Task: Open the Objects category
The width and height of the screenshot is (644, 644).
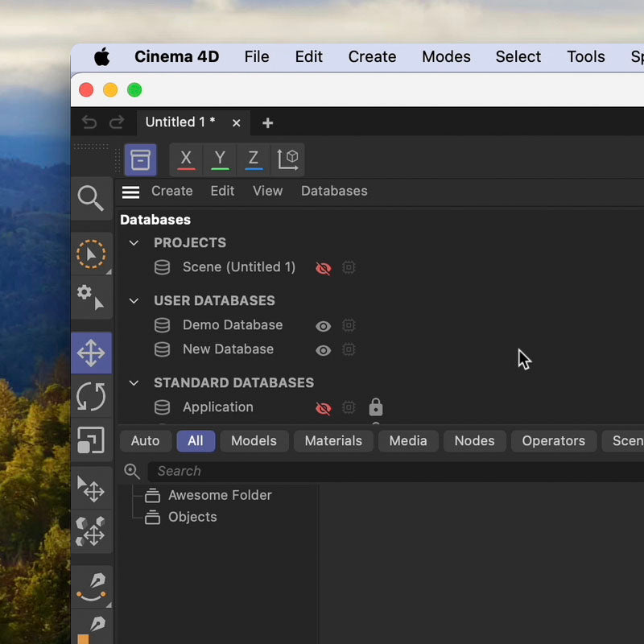Action: [x=192, y=517]
